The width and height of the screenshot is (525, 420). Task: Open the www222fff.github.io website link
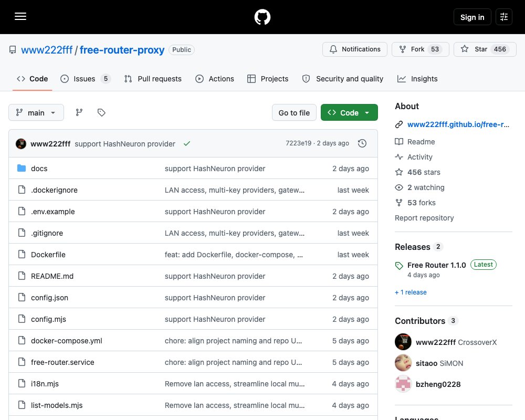pyautogui.click(x=458, y=124)
